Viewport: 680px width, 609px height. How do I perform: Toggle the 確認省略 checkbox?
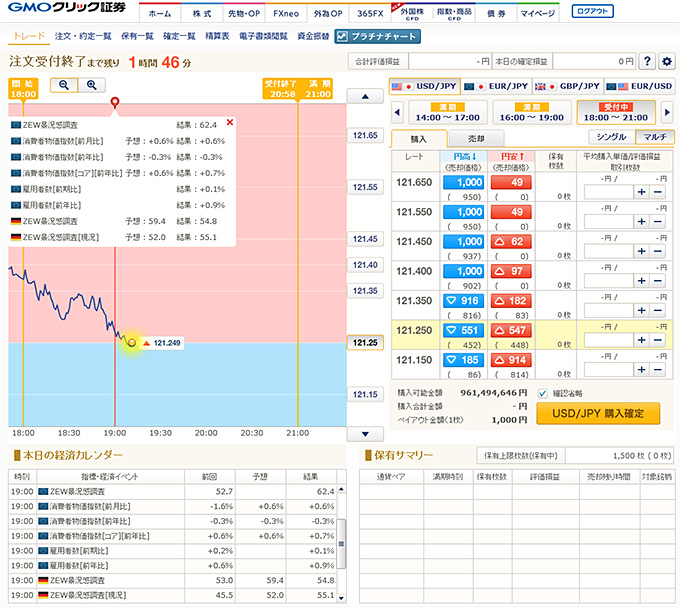pos(543,393)
